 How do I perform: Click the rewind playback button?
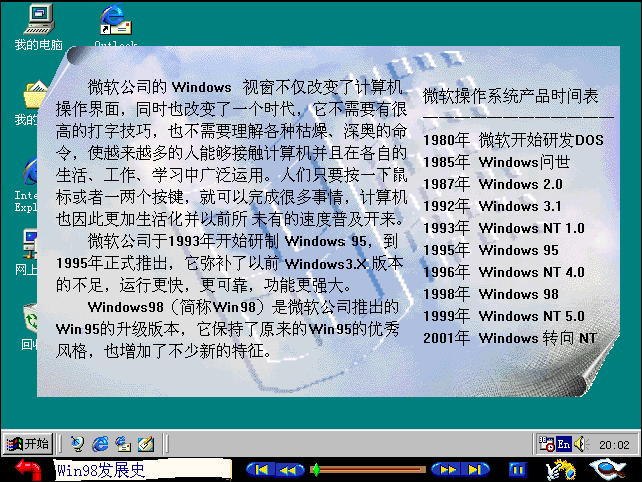tap(290, 470)
